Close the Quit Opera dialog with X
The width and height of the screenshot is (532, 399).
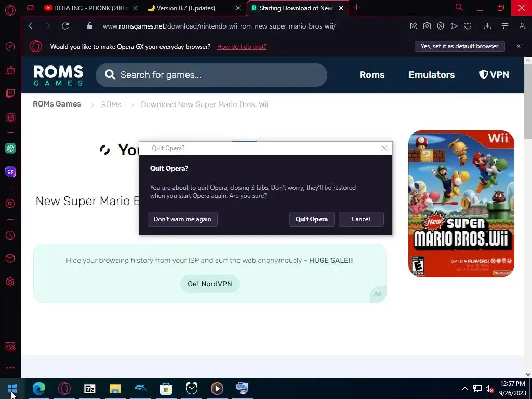(384, 148)
